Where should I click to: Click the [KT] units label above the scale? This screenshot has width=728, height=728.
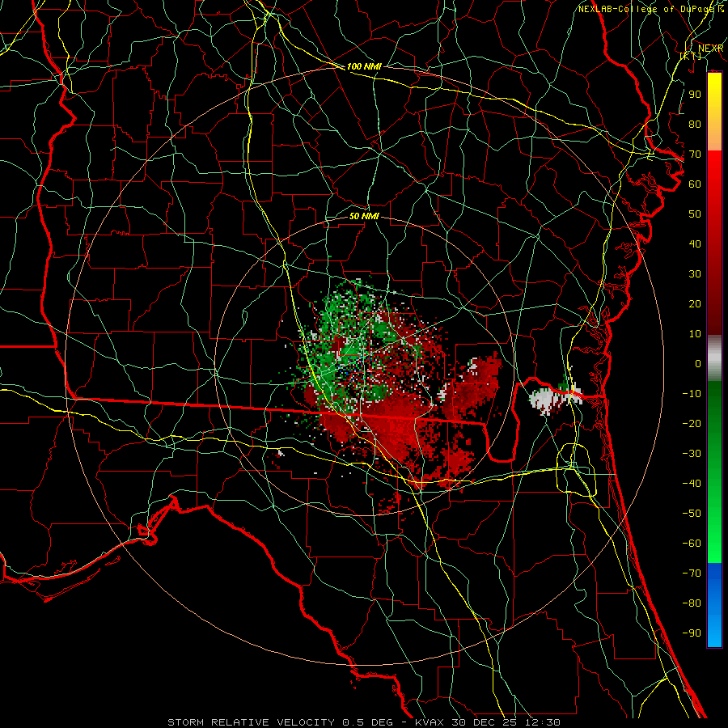(691, 56)
